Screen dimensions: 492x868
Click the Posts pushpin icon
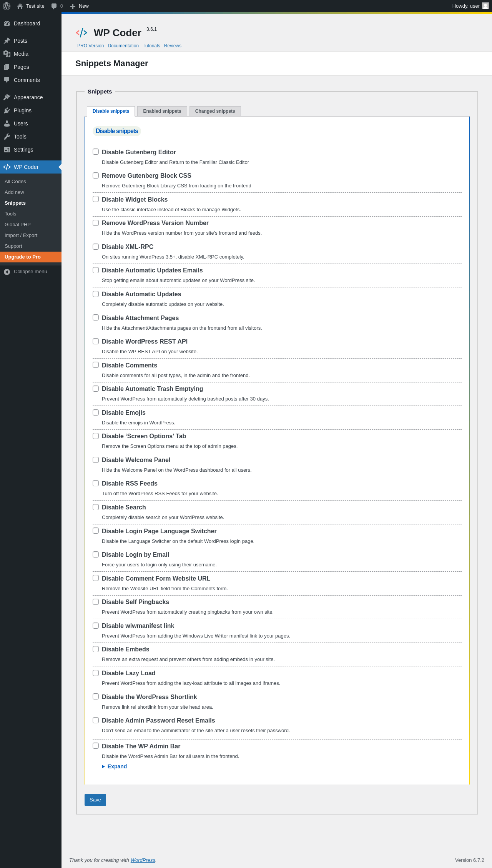point(7,41)
